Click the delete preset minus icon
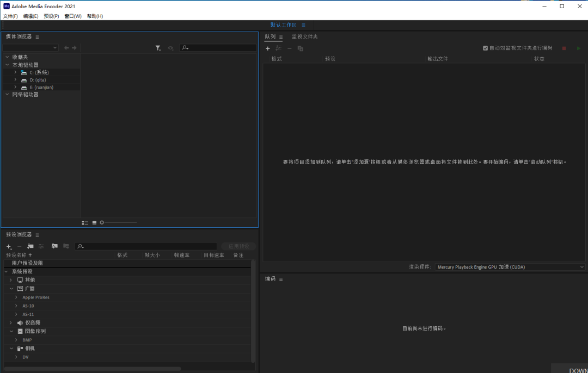 click(x=20, y=246)
